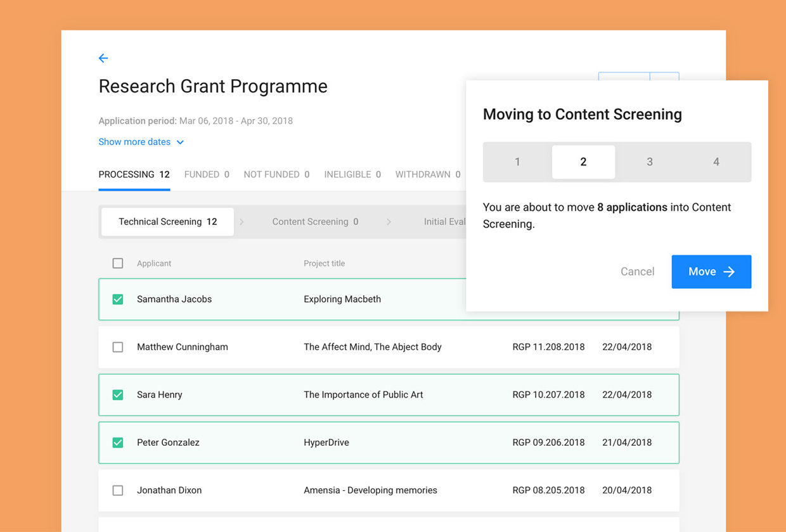Uncheck Peter Gonzalez row checkbox
Screen dimensions: 786x532
pyautogui.click(x=118, y=443)
